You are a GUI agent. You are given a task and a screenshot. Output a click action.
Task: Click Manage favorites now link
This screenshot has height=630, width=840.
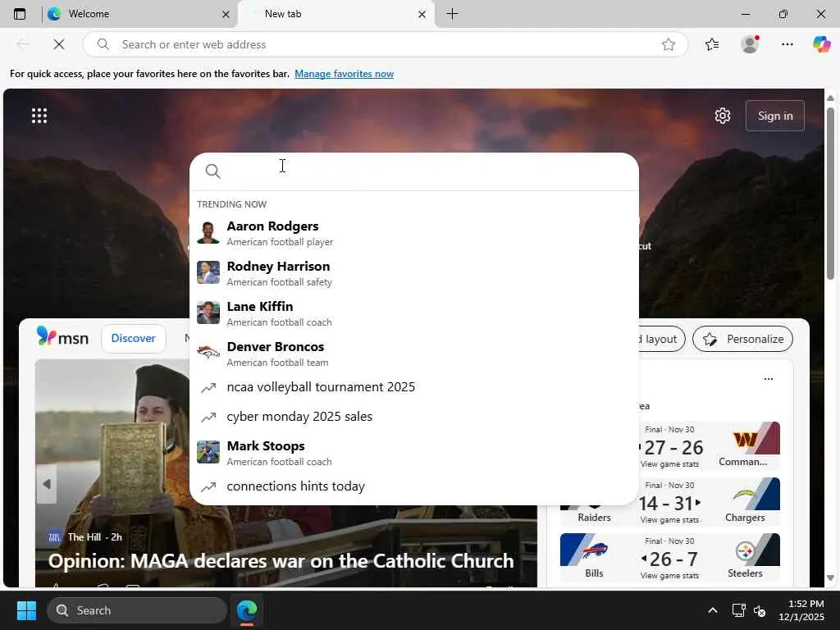coord(344,74)
